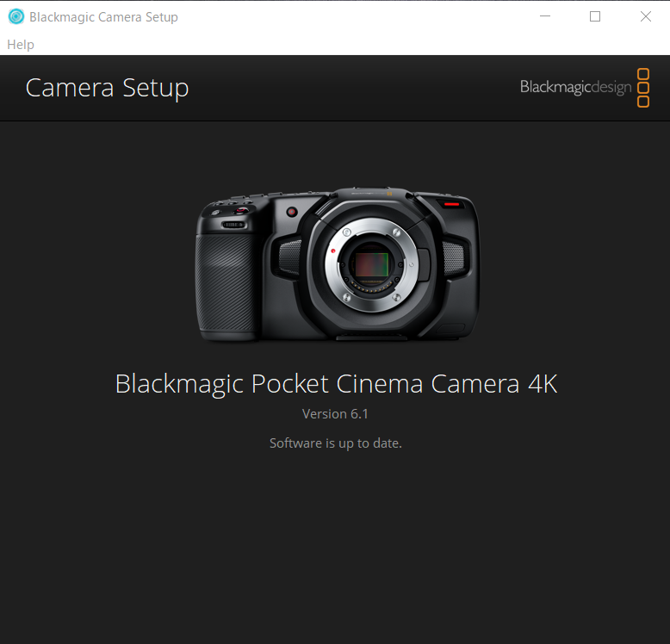Minimize the Camera Setup window
Screen dimensions: 670x644
coord(543,16)
